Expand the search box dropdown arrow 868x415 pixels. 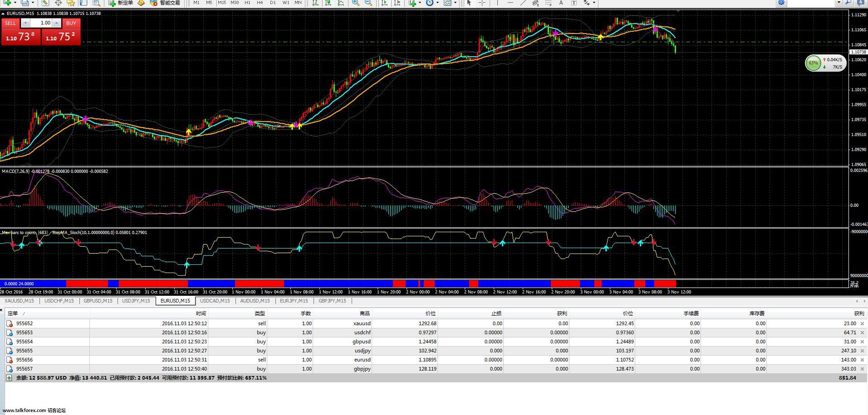[x=839, y=2]
